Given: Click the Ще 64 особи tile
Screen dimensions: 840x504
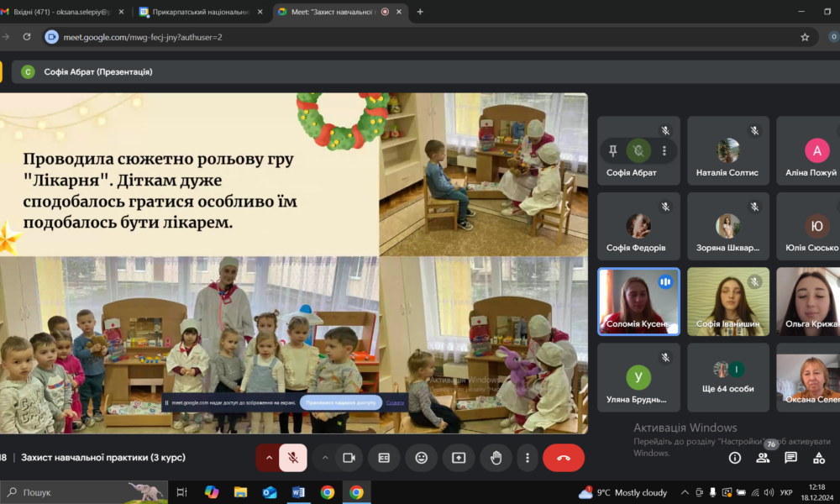Looking at the screenshot, I should (x=727, y=377).
